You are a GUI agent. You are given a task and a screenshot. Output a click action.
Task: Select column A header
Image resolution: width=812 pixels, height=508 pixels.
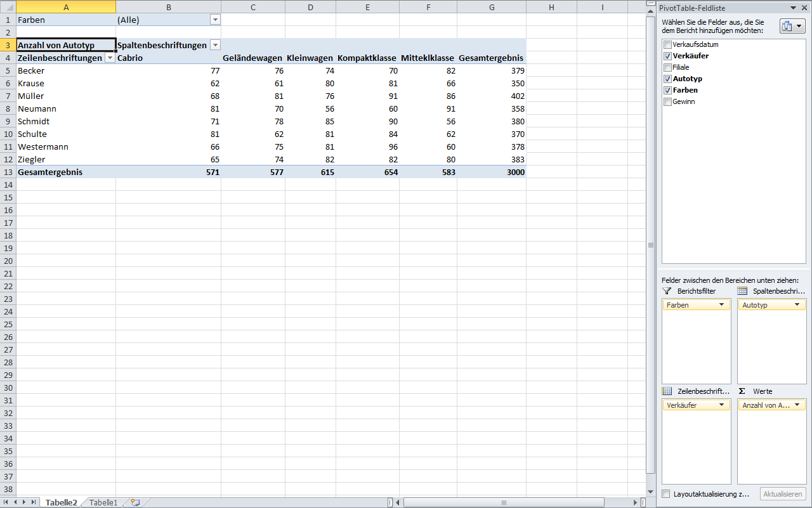tap(66, 6)
